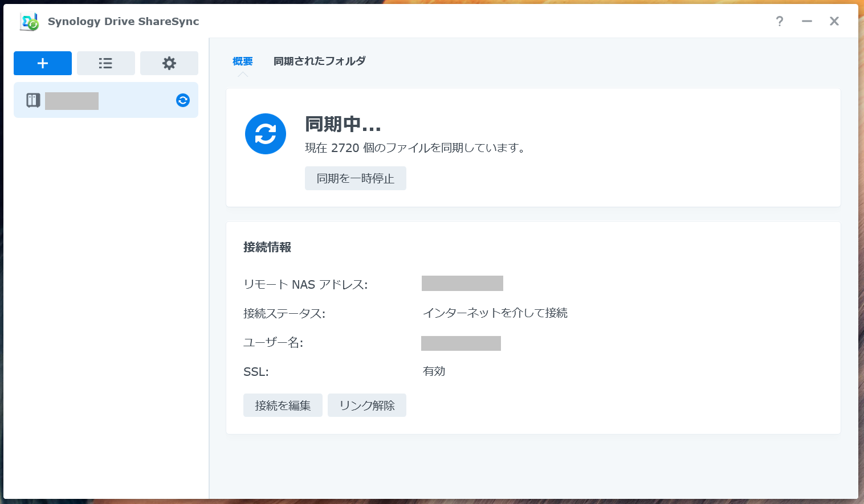Open the sync task list view icon
864x504 pixels.
(x=105, y=63)
